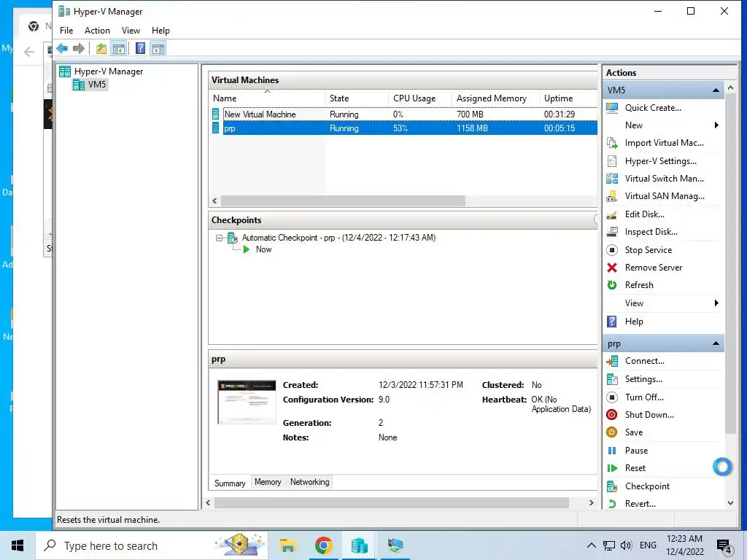Click the Edit Disk icon
Viewport: 747px width, 560px height.
pos(612,214)
